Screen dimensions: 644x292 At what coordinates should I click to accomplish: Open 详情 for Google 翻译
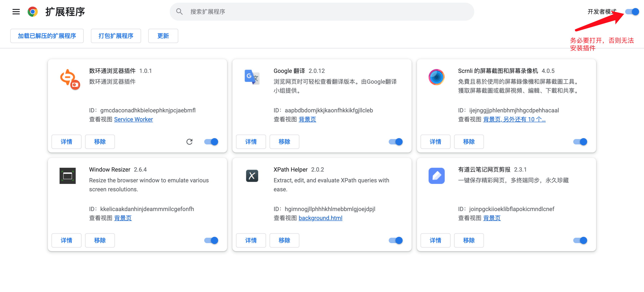click(251, 142)
